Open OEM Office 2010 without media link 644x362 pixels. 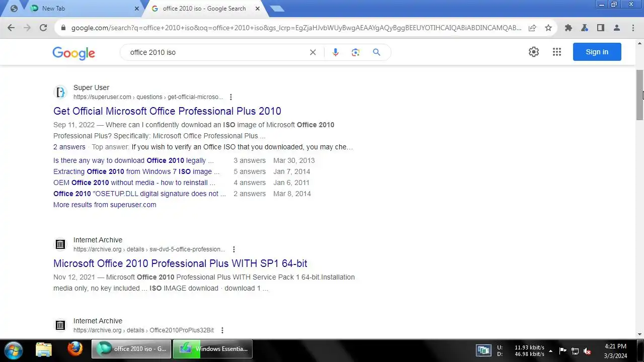134,183
